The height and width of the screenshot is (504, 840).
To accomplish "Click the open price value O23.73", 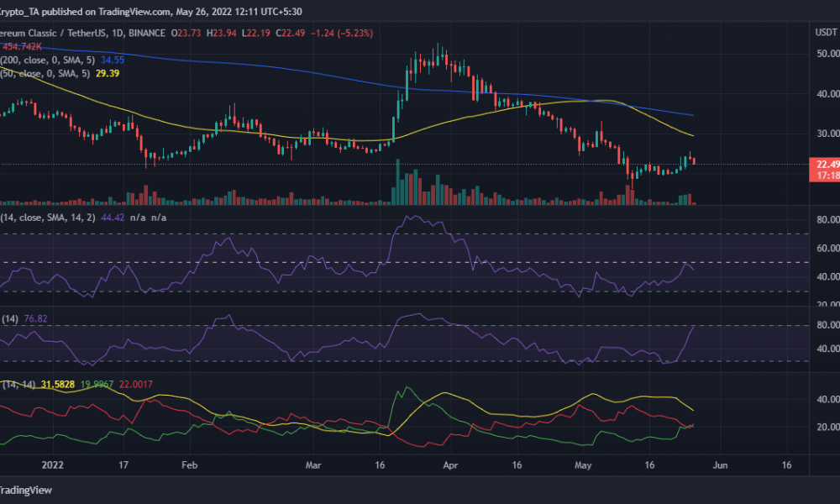I will [186, 34].
